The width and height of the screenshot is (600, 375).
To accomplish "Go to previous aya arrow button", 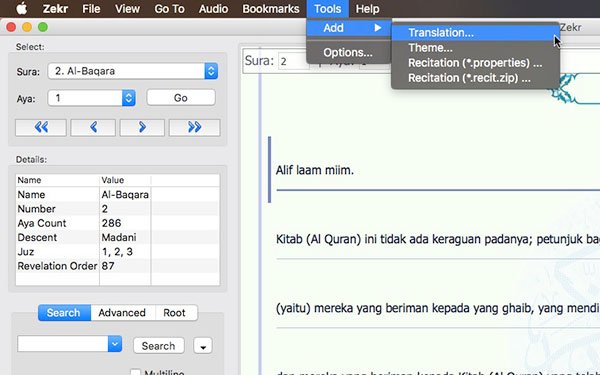I will (93, 127).
